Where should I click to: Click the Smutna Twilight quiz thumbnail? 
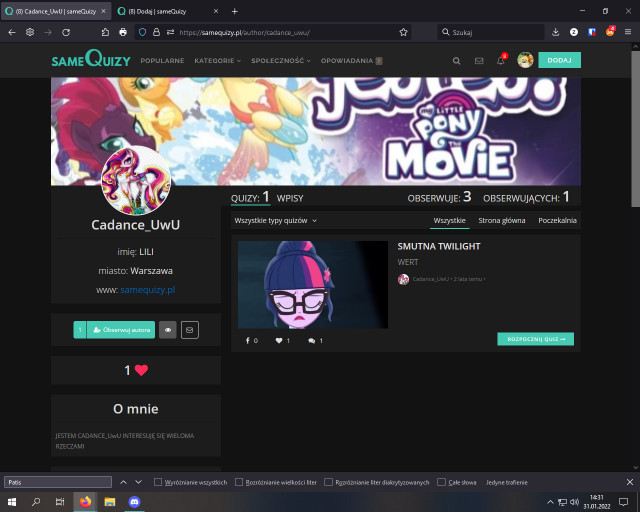click(x=312, y=284)
